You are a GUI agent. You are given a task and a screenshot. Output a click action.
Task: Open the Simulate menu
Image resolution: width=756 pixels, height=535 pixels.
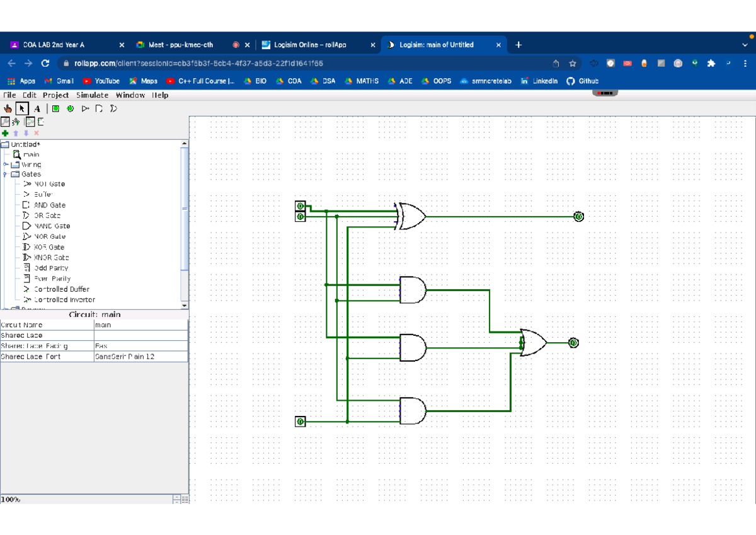tap(92, 95)
